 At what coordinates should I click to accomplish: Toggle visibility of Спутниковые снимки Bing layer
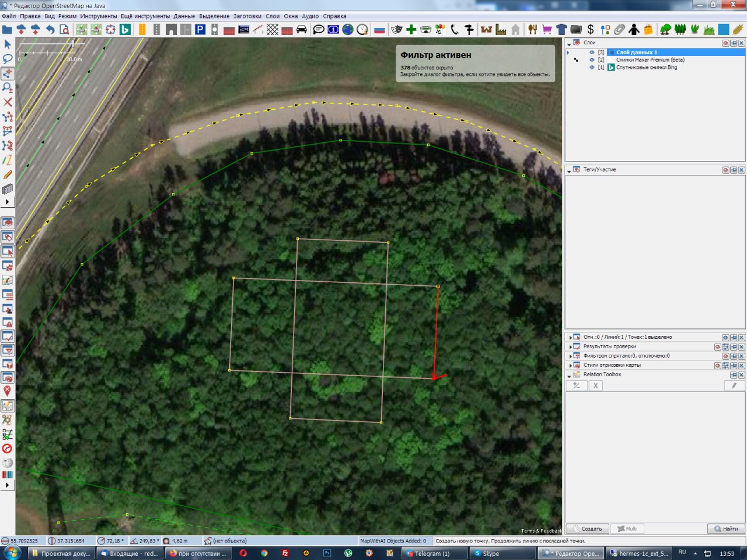[592, 68]
